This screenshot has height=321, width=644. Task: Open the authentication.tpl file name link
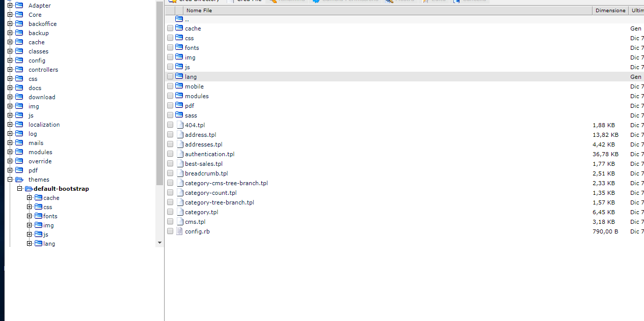[x=209, y=154]
